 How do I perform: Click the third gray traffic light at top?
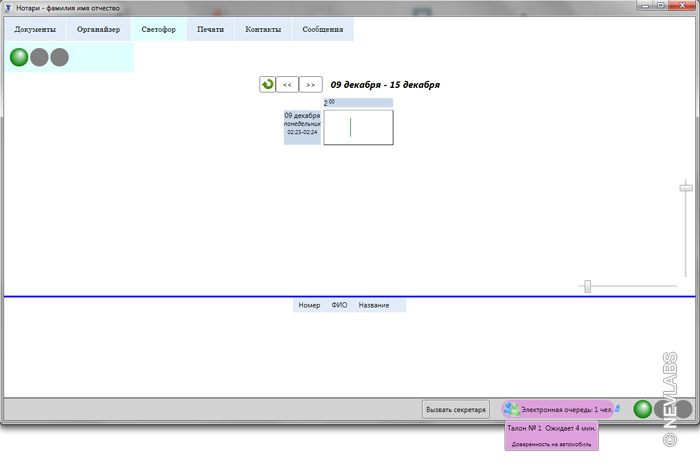60,57
